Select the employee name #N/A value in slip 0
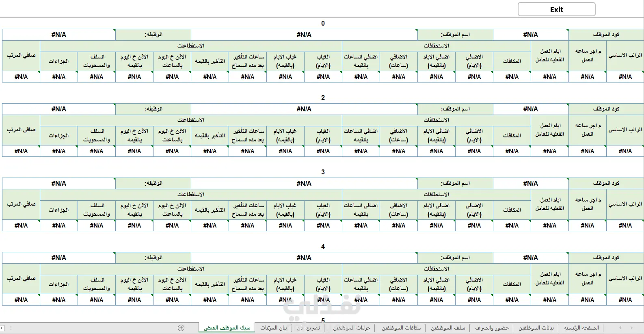This screenshot has height=334, width=644. point(304,35)
